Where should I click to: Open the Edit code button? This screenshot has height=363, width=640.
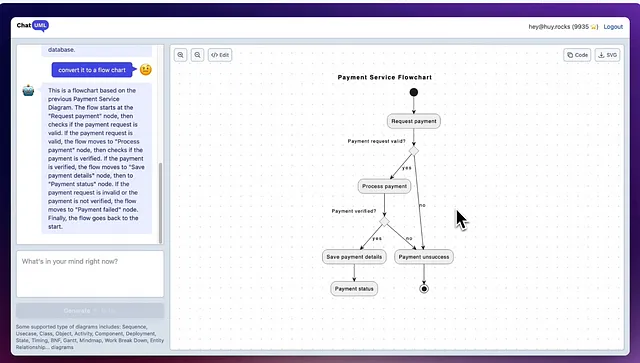coord(220,55)
